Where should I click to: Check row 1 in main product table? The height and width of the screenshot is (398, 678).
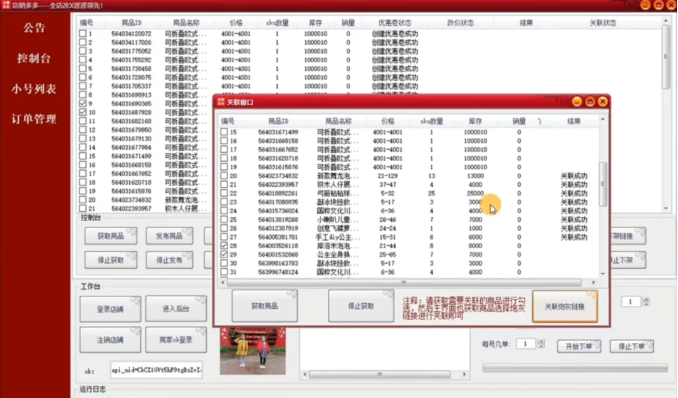(83, 33)
